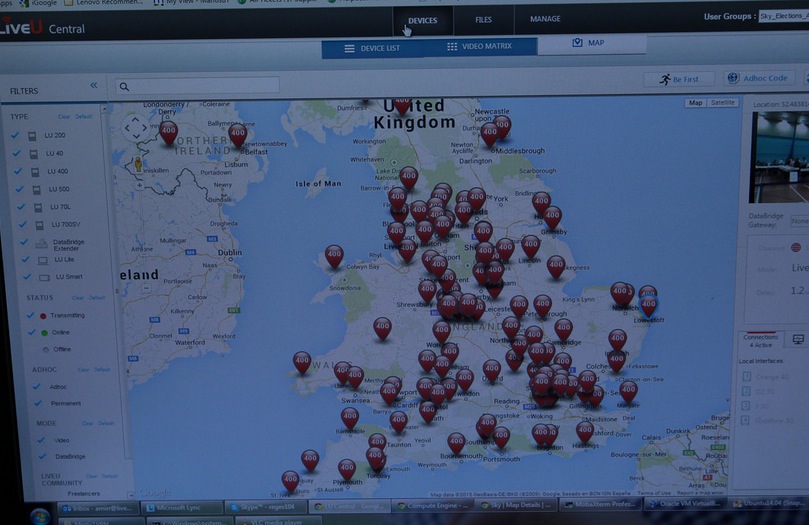Select the 400 marker near Belfast
The image size is (809, 525).
pyautogui.click(x=237, y=135)
